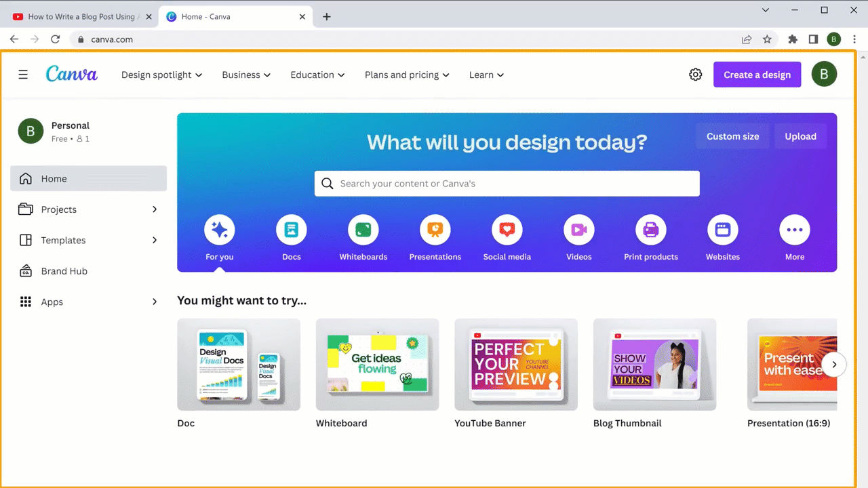Open the Doc template thumbnail

point(239,365)
